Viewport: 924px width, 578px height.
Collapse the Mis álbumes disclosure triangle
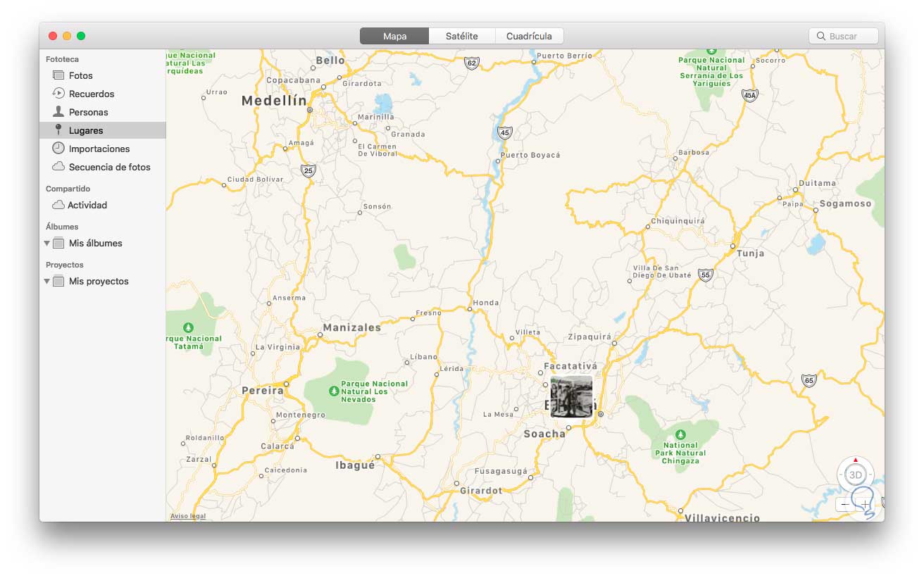(x=46, y=243)
